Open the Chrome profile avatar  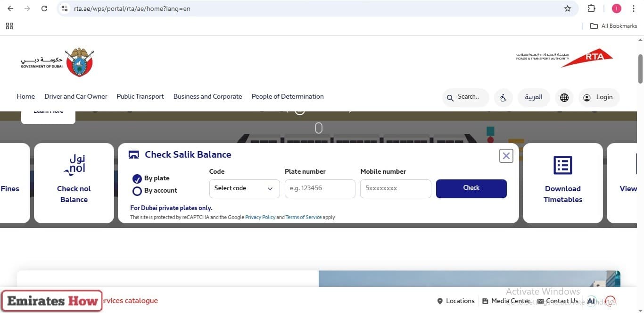point(617,8)
